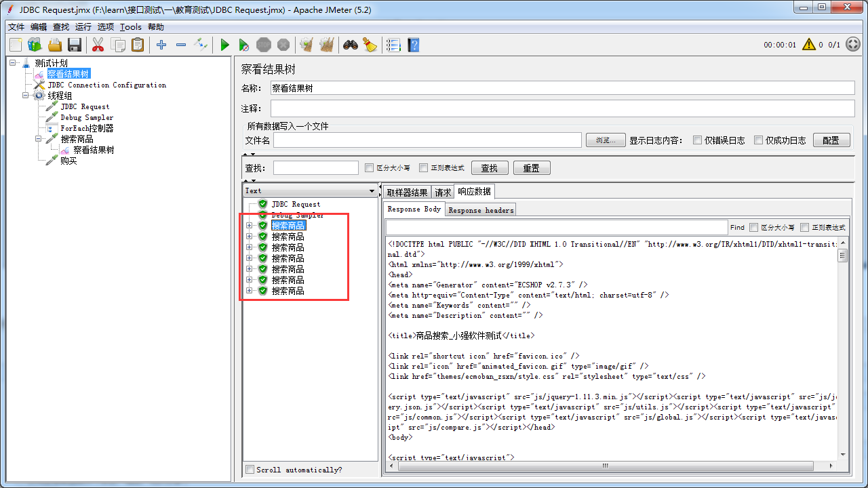Select 购买 in the test plan tree
Image resolution: width=868 pixels, height=488 pixels.
coord(68,161)
